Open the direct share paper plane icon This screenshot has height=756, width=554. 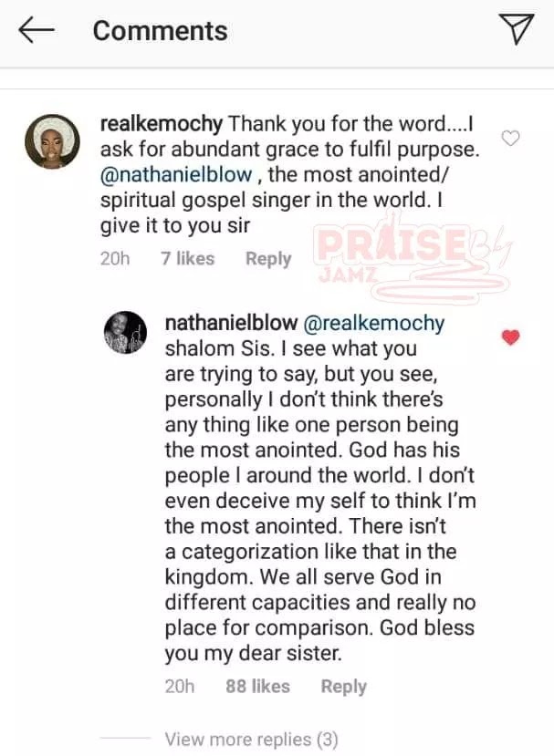(x=517, y=29)
